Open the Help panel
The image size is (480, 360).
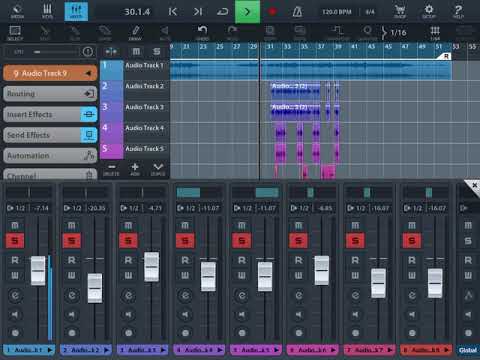click(458, 11)
